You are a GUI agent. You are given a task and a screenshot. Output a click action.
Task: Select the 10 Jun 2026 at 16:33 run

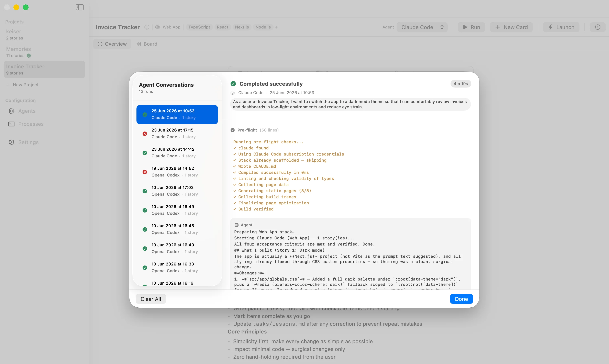177,268
